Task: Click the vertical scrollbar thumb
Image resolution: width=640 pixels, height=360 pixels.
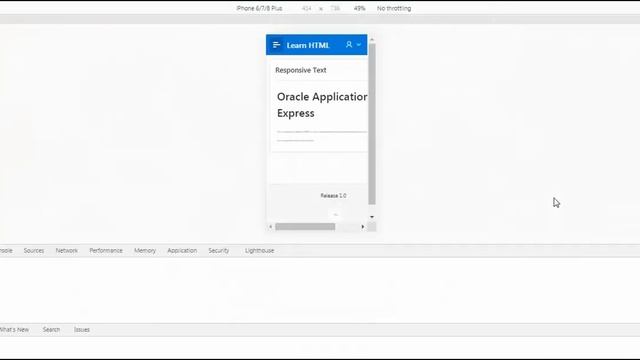Action: tap(372, 124)
